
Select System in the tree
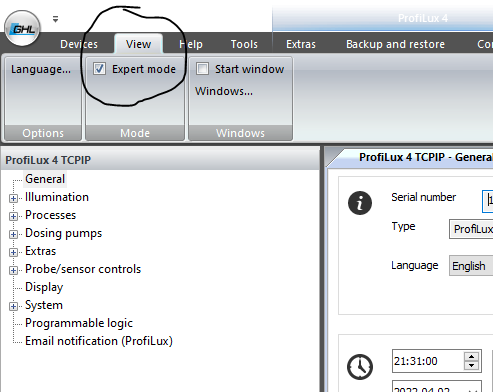pos(44,305)
